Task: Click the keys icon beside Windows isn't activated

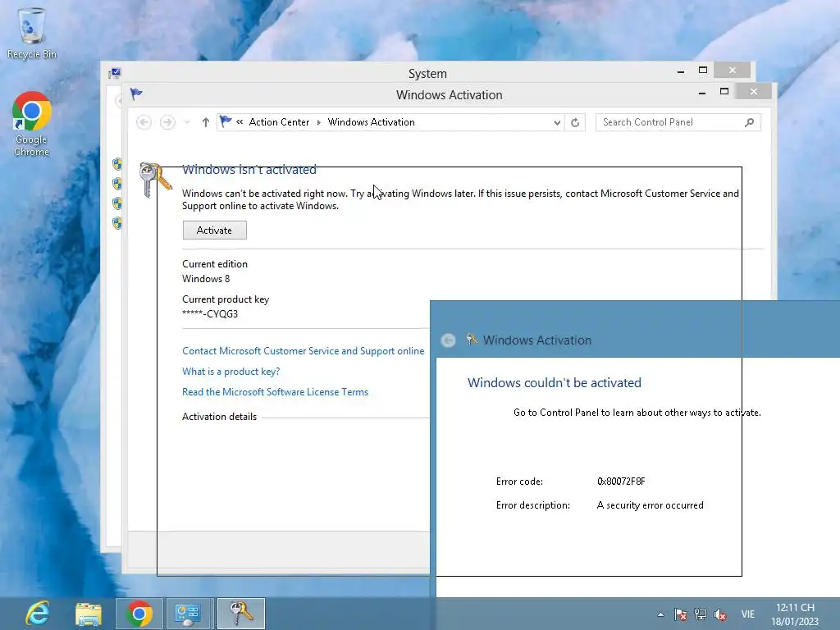Action: pyautogui.click(x=155, y=180)
